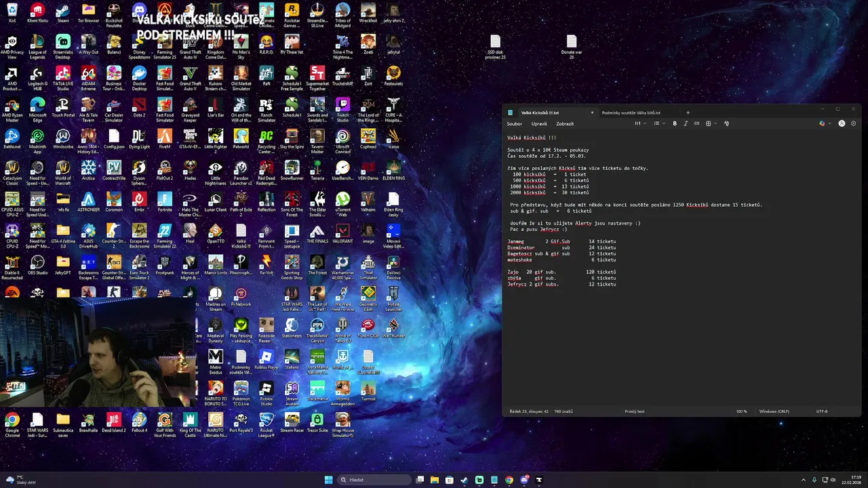Viewport: 868px width, 488px height.
Task: Open the TikTok LIVE Studio shortcut
Action: (x=63, y=77)
